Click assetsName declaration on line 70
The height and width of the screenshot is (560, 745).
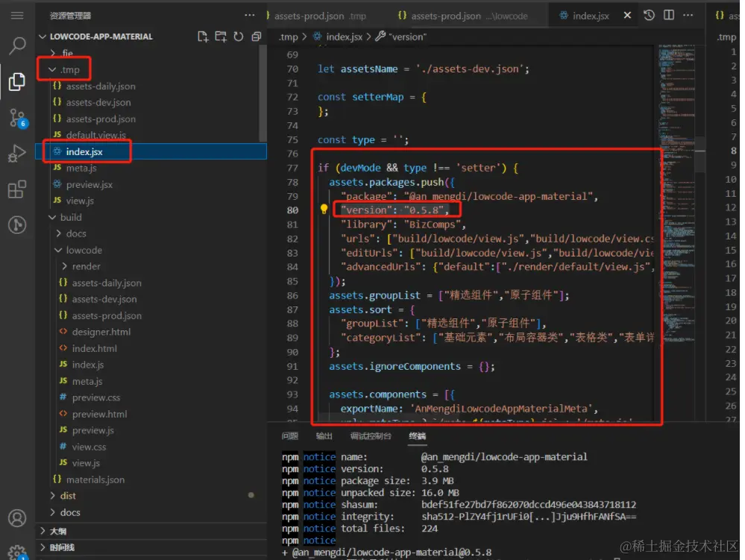click(368, 69)
